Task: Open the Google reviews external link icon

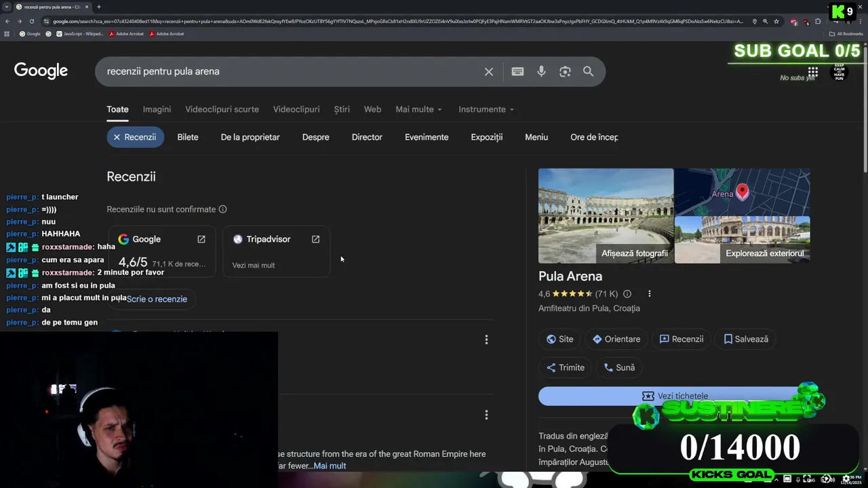Action: click(x=201, y=239)
